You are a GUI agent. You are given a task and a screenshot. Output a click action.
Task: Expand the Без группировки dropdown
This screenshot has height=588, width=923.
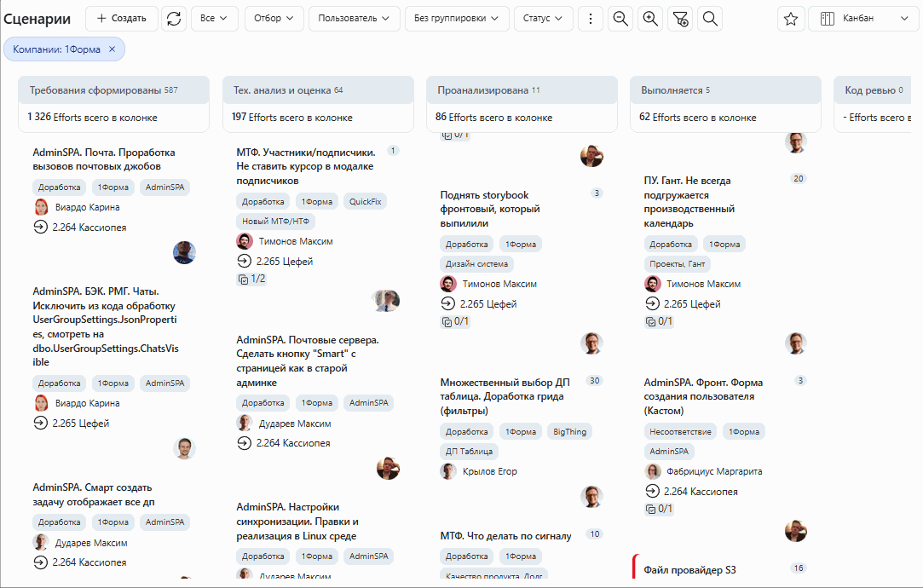pos(456,19)
